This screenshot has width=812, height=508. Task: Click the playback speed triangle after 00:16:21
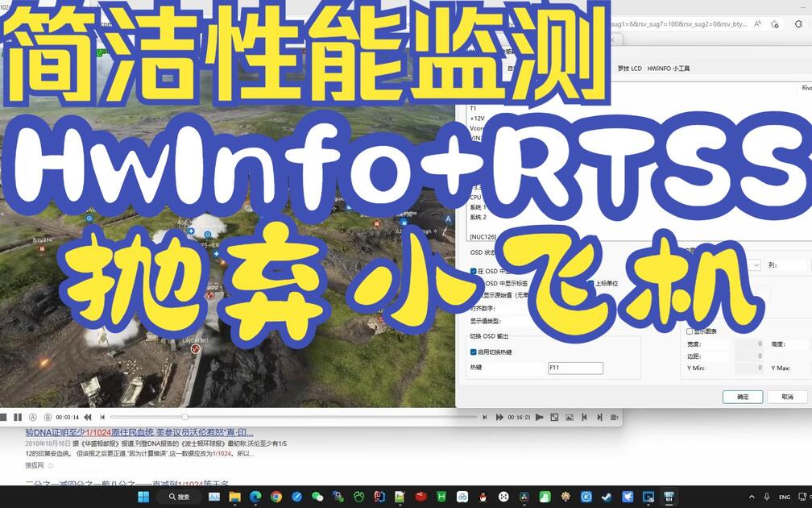click(539, 417)
